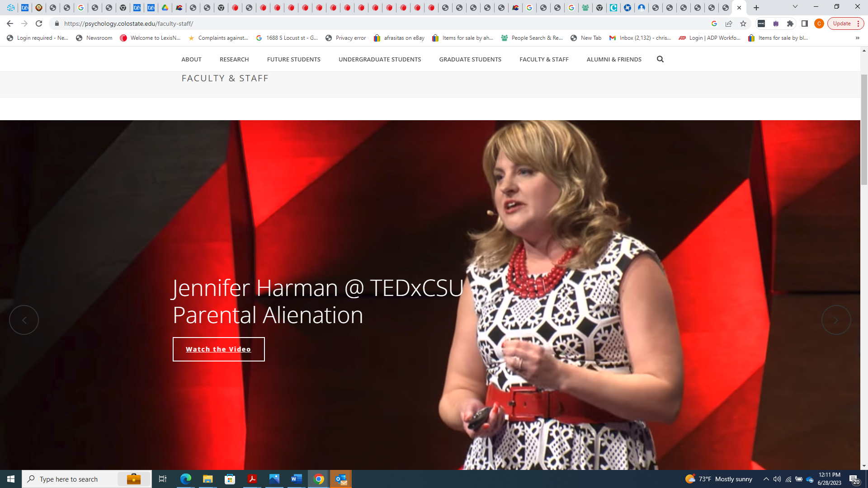Show hidden system tray icons

(766, 479)
